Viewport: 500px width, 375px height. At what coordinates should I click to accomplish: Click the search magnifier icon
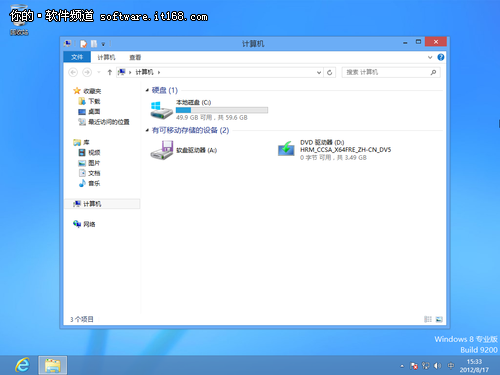click(x=433, y=72)
